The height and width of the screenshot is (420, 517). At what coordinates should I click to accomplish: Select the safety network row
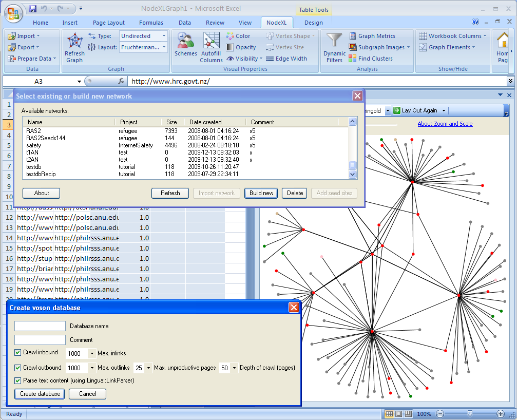185,145
